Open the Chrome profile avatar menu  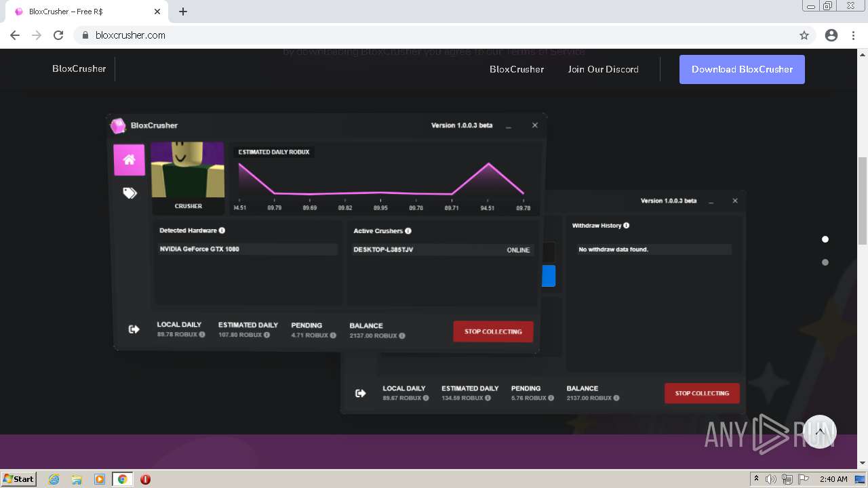click(x=831, y=35)
